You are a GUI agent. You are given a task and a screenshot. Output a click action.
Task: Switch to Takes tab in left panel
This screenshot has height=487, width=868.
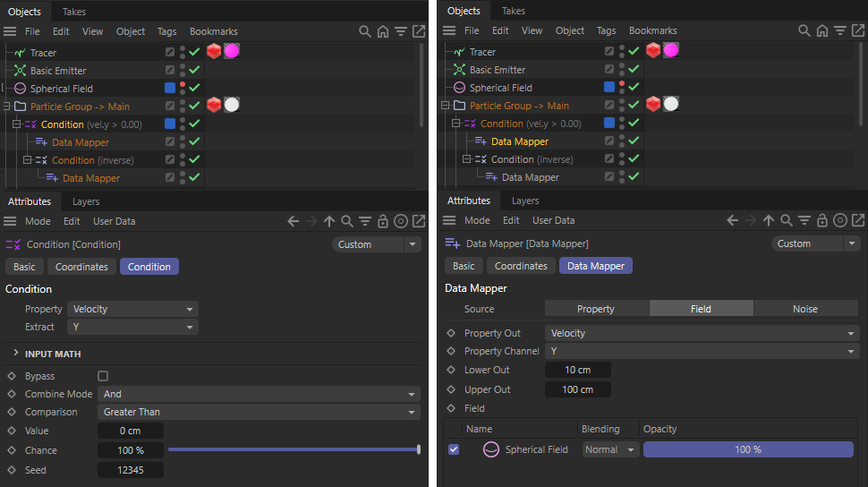pyautogui.click(x=74, y=12)
